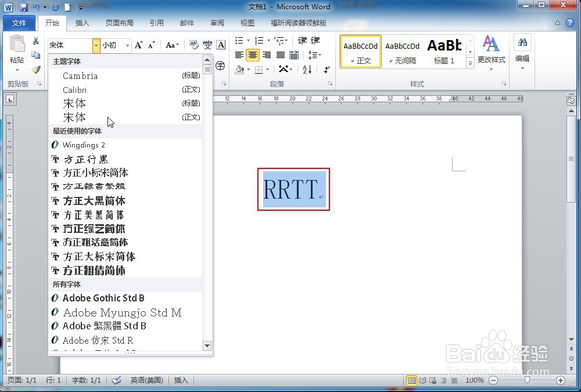Click the Character Border icon
This screenshot has width=581, height=392.
tap(221, 45)
